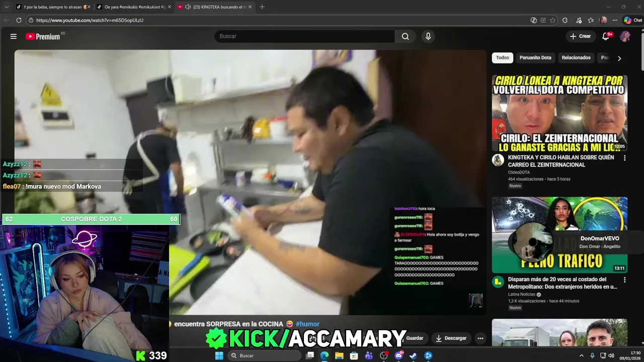Click the main video player

click(x=250, y=182)
